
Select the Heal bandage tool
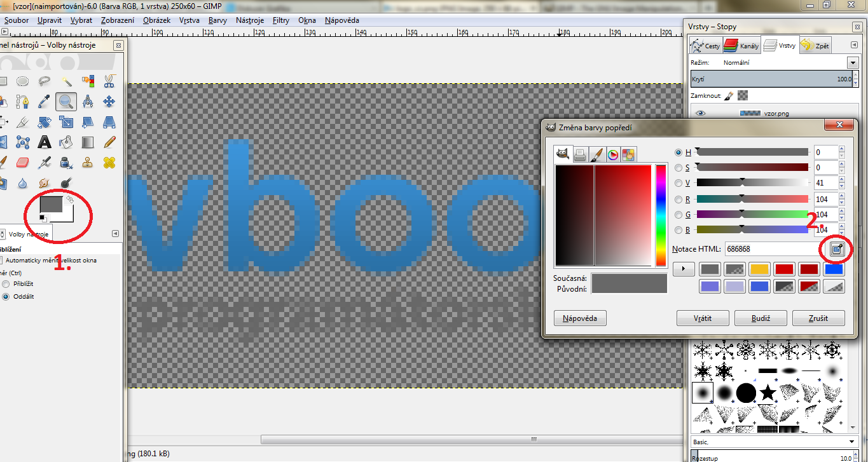pos(109,163)
